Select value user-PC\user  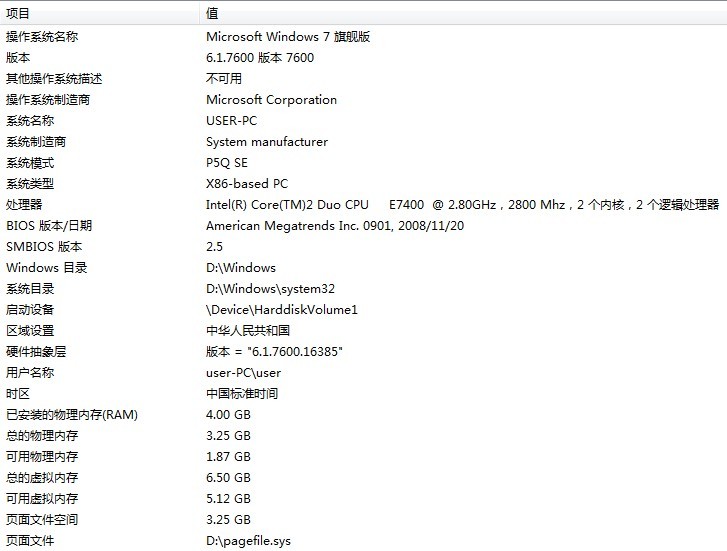point(243,373)
